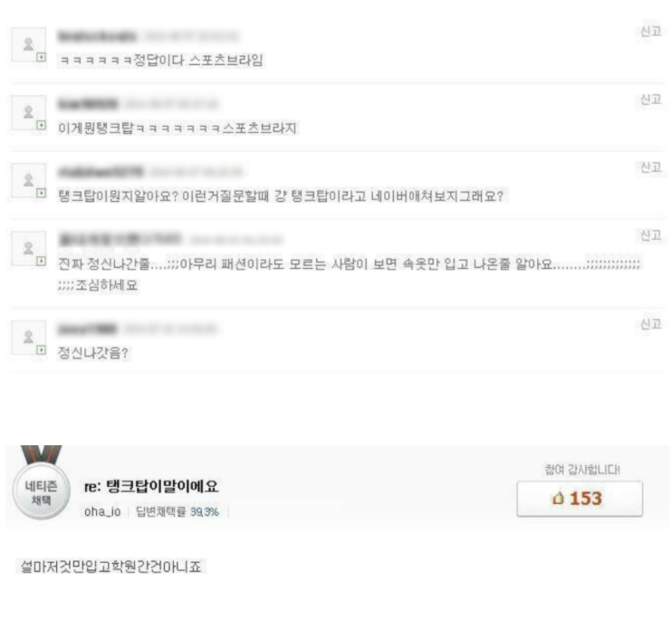This screenshot has height=619, width=672.
Task: Click the 답변채택률 39.3% statistic
Action: pyautogui.click(x=177, y=512)
